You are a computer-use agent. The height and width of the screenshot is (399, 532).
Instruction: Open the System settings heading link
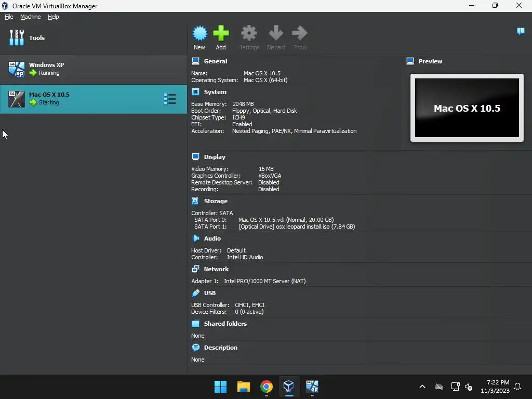[x=215, y=91]
